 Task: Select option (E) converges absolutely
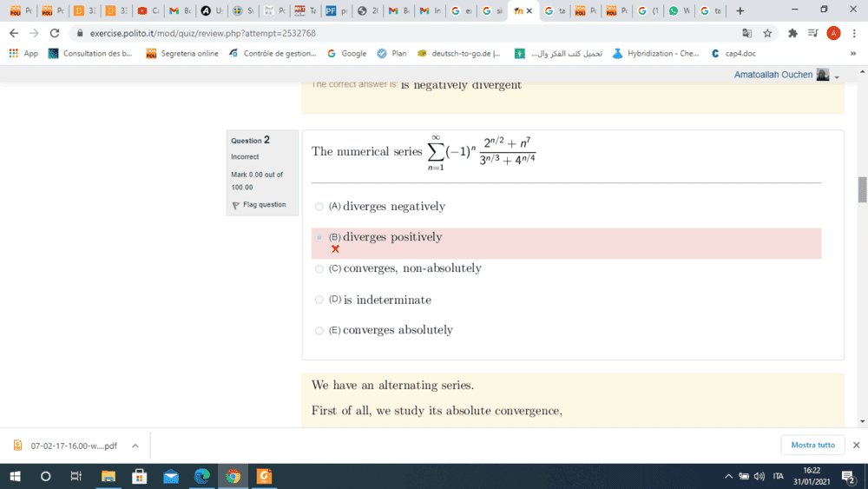pos(319,331)
